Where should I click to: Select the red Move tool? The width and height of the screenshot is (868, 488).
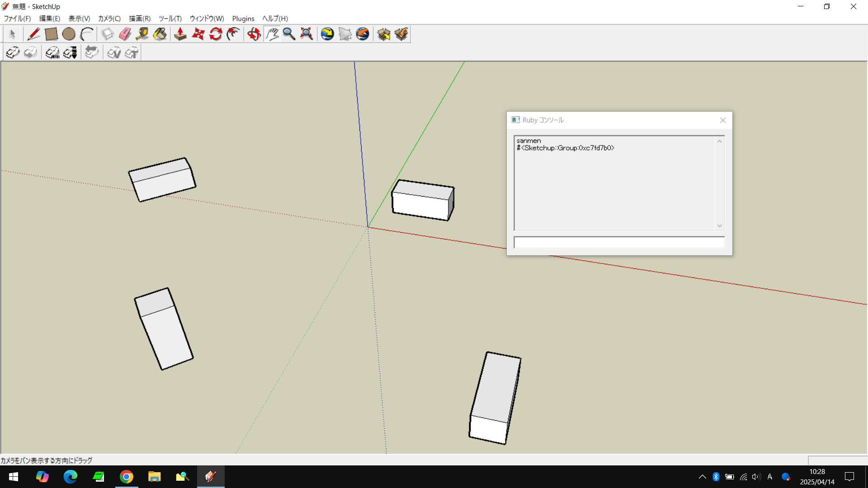coord(198,34)
